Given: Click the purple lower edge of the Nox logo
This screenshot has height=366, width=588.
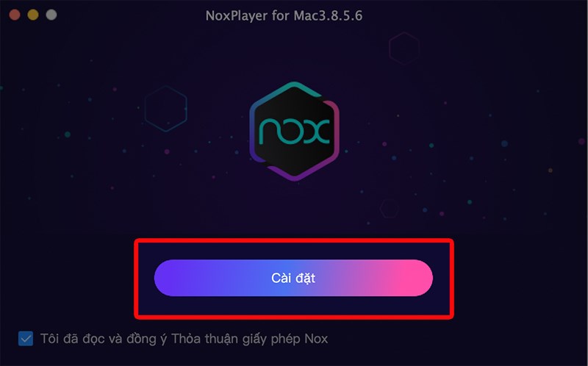Looking at the screenshot, I should [x=295, y=176].
